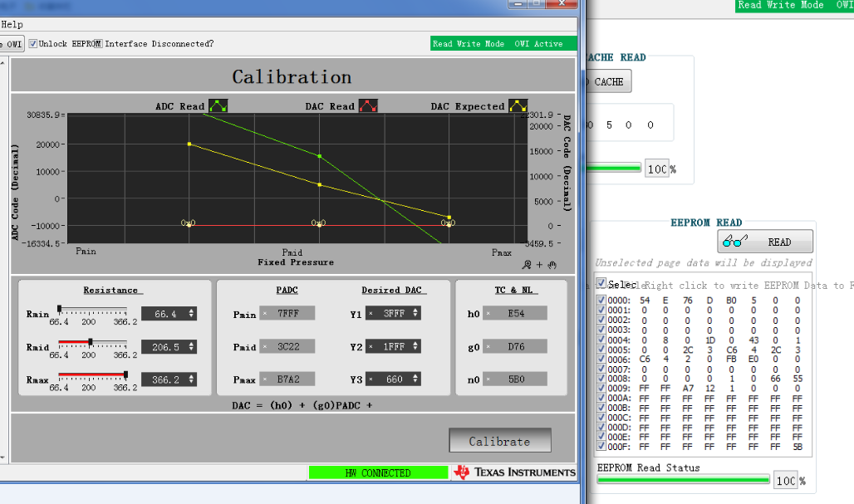Uncheck EEPROM page 000F checkbox
854x504 pixels.
tap(601, 447)
